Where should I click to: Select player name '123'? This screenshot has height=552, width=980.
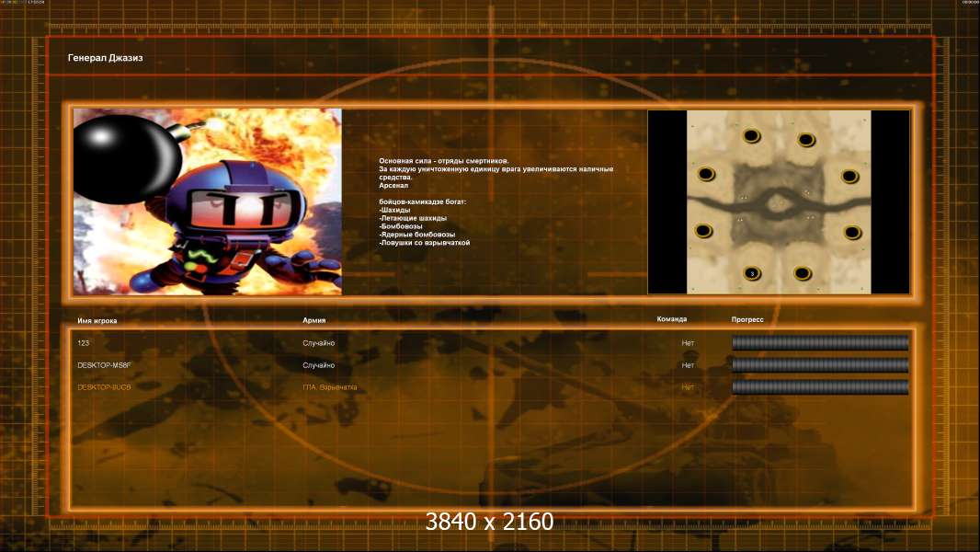click(x=83, y=342)
